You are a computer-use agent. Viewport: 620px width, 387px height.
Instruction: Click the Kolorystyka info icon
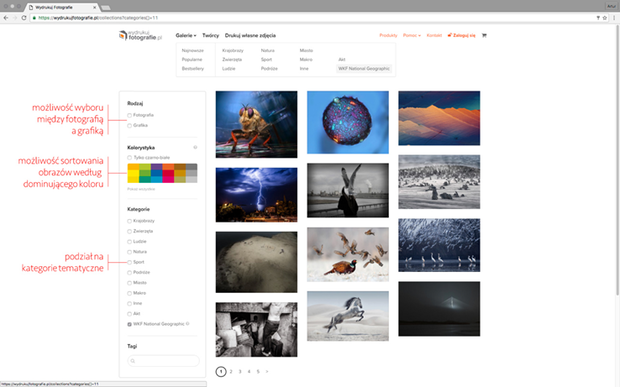tap(195, 147)
